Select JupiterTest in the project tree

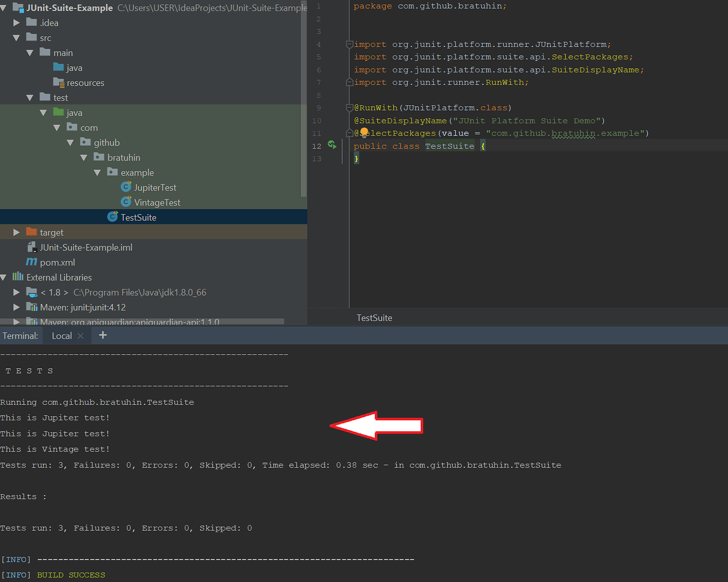pyautogui.click(x=155, y=188)
